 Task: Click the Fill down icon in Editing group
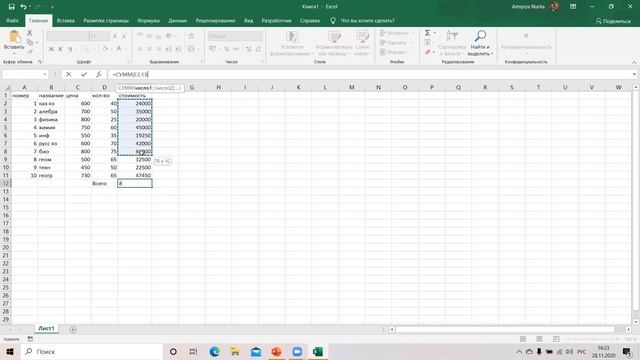tap(427, 42)
